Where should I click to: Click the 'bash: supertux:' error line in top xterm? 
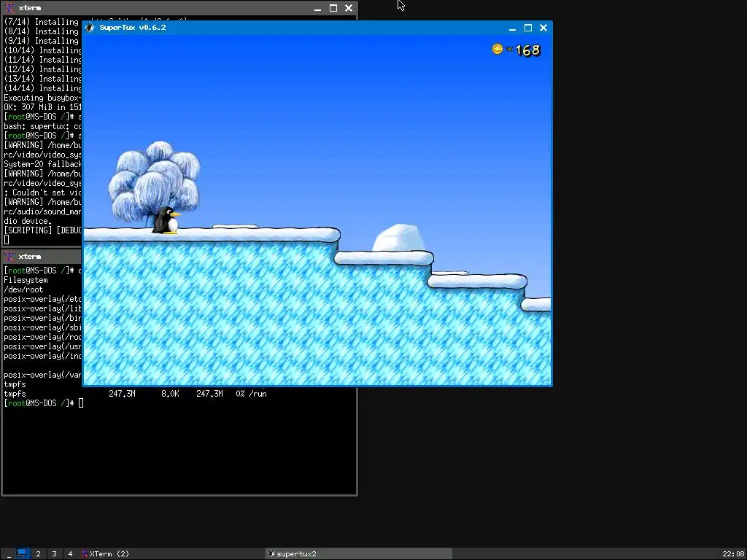(43, 126)
